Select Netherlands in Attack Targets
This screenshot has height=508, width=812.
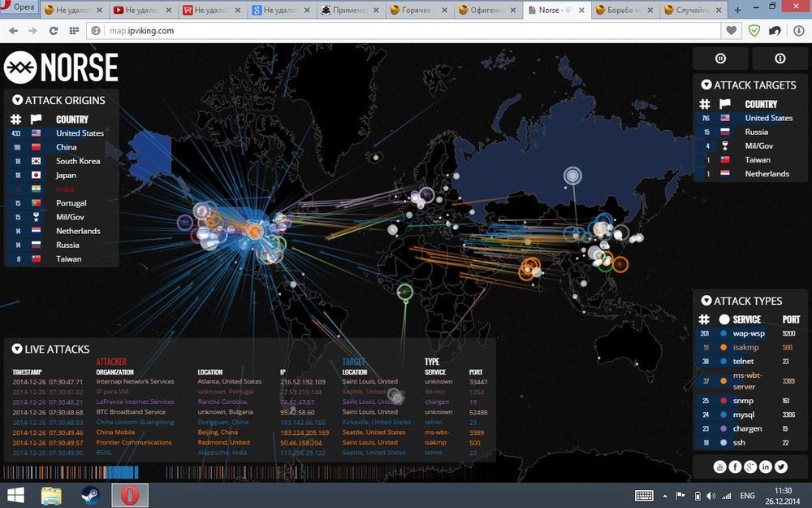click(x=750, y=174)
